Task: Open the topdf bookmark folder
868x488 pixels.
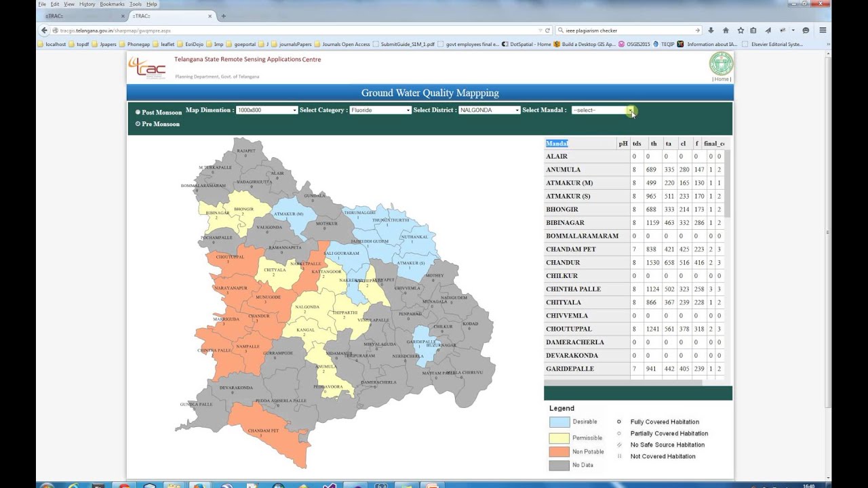Action: pos(79,45)
